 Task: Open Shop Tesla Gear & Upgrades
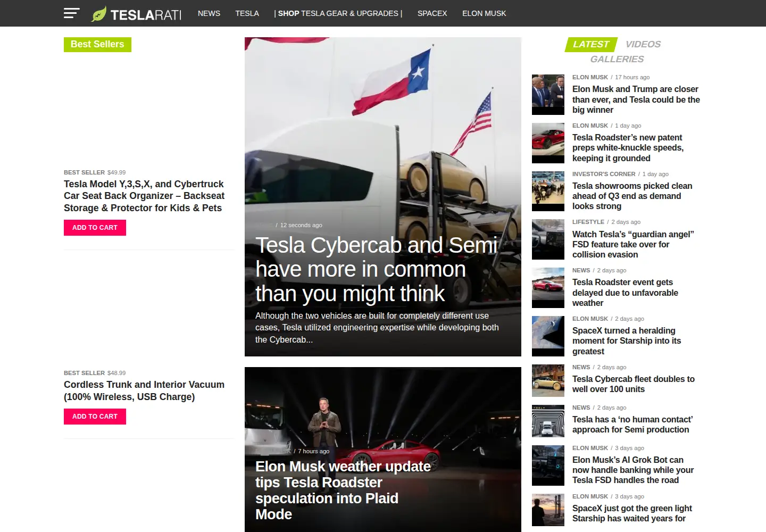pyautogui.click(x=338, y=13)
